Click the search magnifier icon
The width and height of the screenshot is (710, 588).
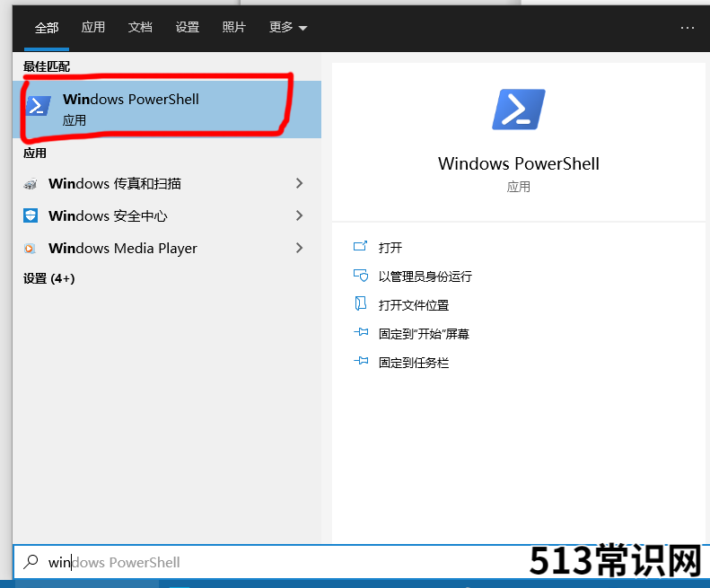click(x=31, y=562)
